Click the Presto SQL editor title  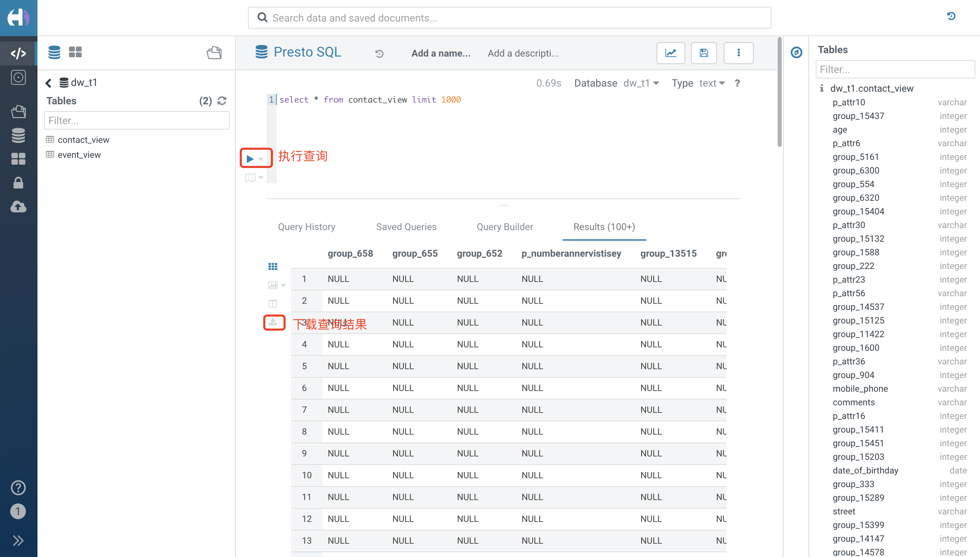(x=307, y=52)
